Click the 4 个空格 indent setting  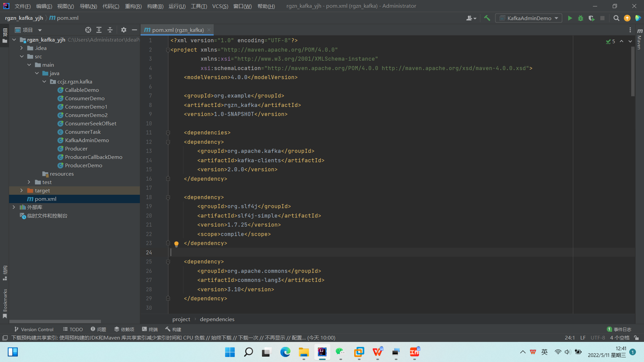tap(620, 338)
